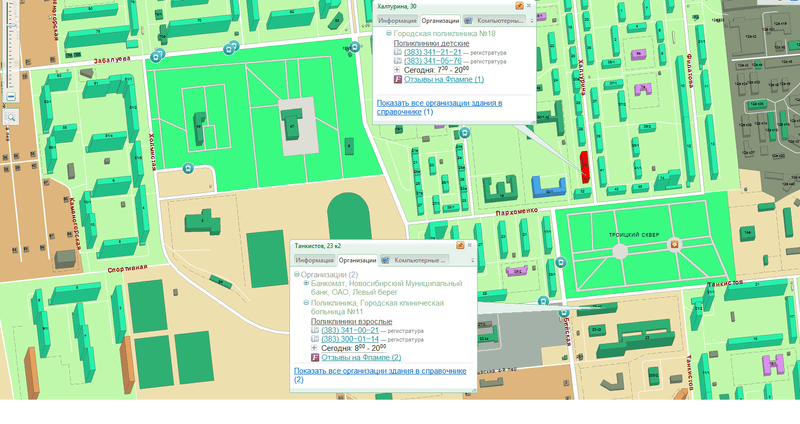The image size is (800, 424).
Task: Open the Поликлиники взрослые category link
Action: pos(352,321)
